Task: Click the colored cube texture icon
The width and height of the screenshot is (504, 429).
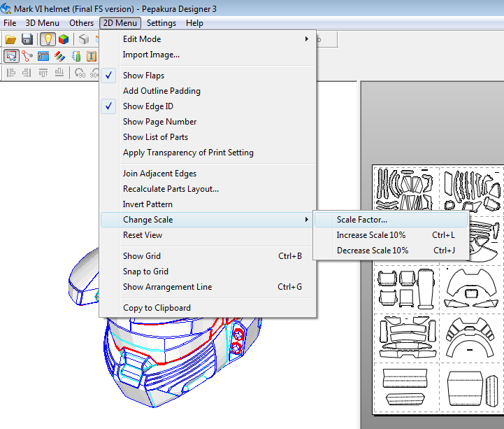Action: click(x=64, y=39)
